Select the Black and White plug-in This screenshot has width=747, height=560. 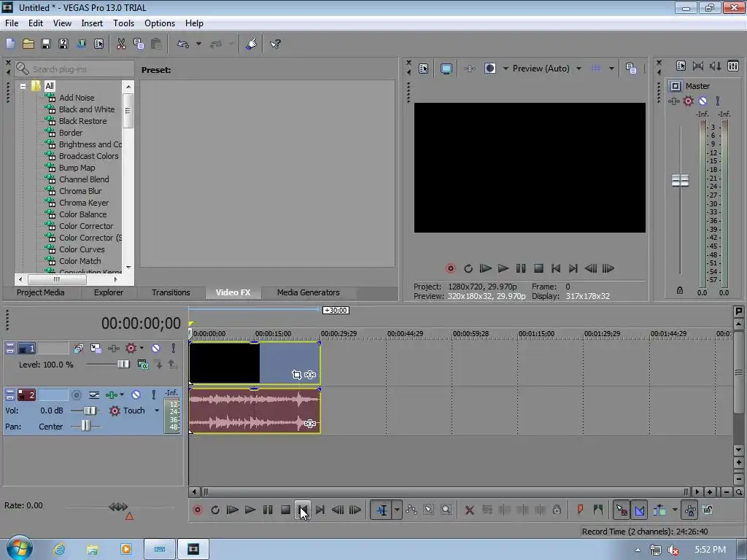point(87,109)
